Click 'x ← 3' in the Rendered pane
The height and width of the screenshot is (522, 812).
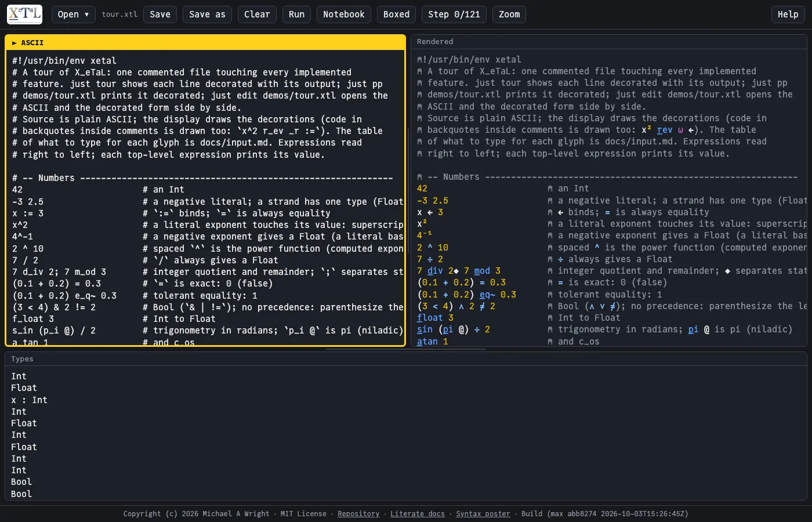coord(430,212)
